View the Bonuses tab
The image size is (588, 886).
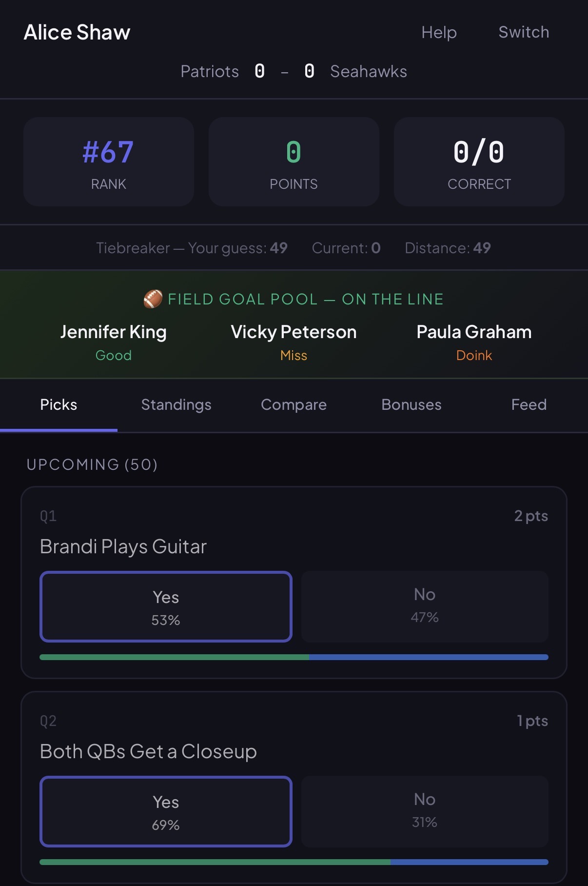tap(411, 404)
